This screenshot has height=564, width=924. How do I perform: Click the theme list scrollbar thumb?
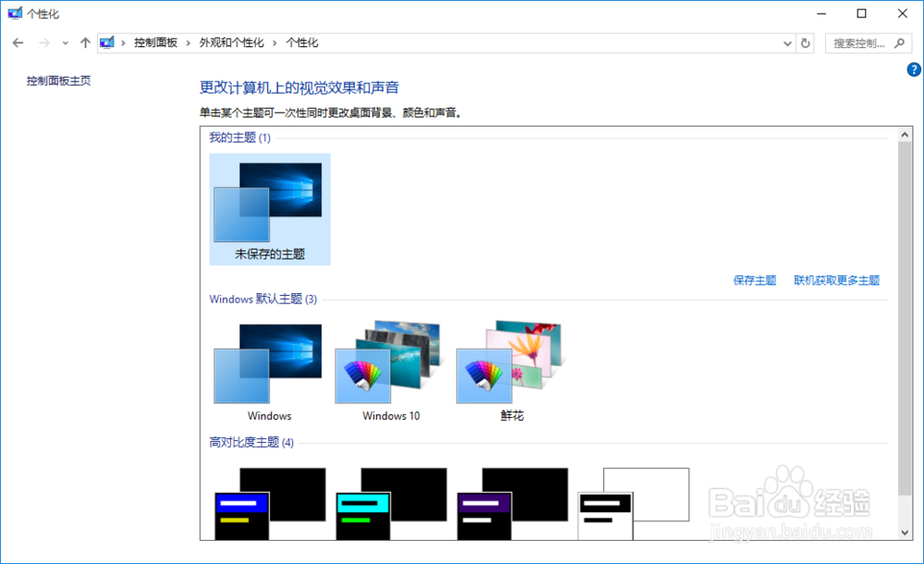pyautogui.click(x=906, y=319)
